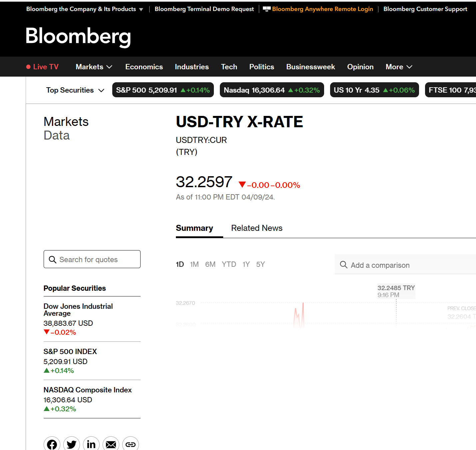Share page via Twitter icon

[72, 444]
